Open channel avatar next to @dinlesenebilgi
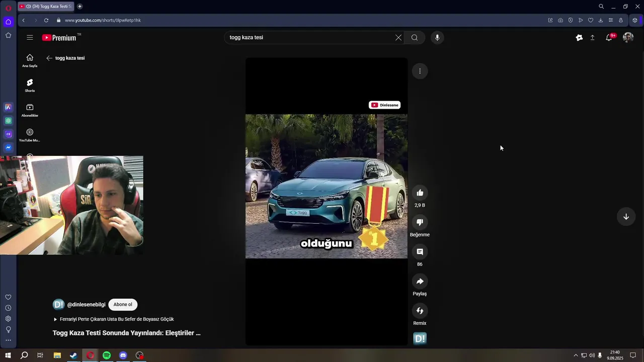Screen dimensions: 644x362 (x=58, y=304)
